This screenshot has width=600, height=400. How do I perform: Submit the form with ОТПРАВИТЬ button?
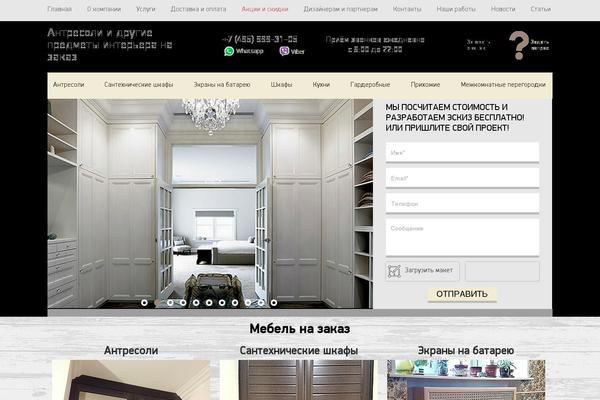[x=462, y=294]
